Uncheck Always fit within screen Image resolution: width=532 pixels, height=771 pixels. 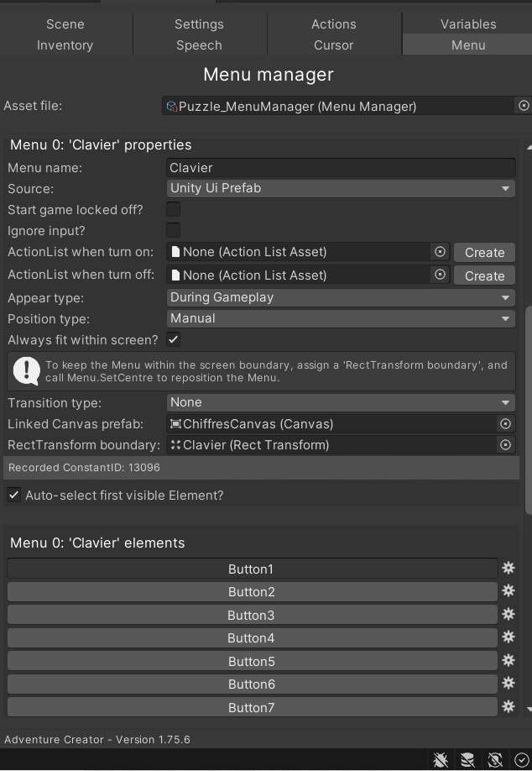point(173,339)
